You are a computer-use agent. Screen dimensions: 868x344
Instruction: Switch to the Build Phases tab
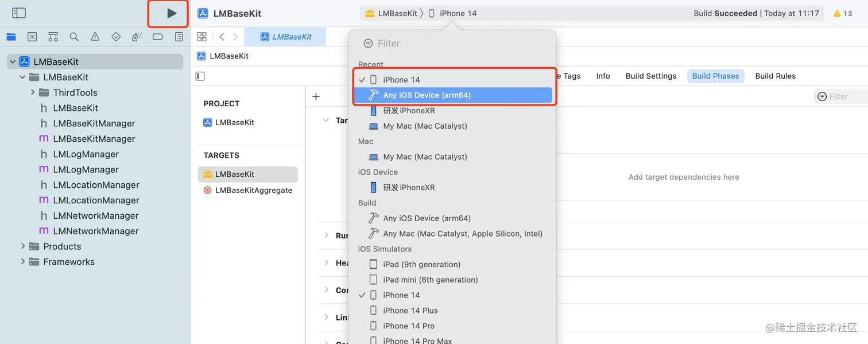(715, 76)
